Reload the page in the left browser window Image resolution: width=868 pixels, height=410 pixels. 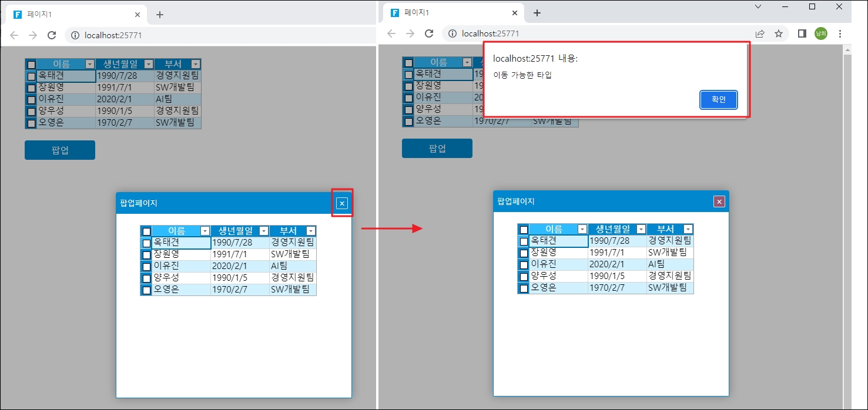[52, 35]
